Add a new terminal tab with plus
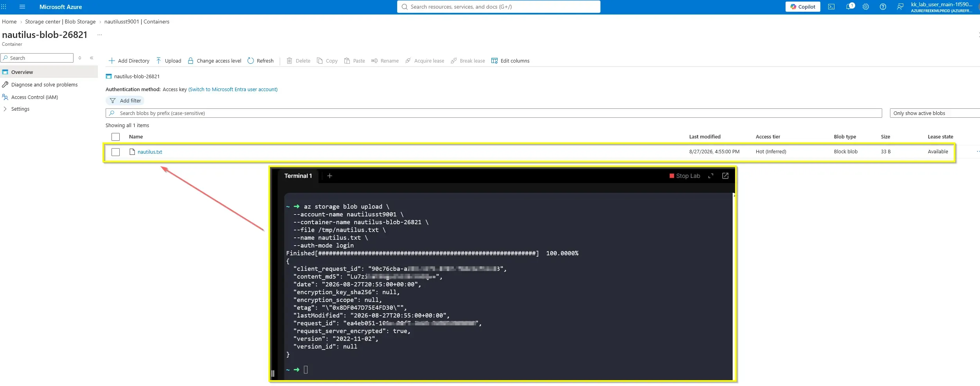The height and width of the screenshot is (386, 980). [329, 176]
